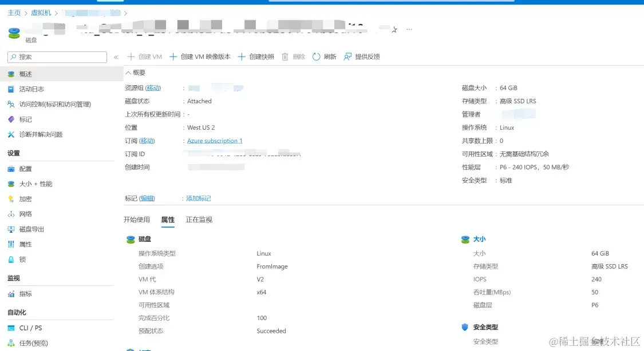Click the disk size value 64 GiB in Essentials
This screenshot has width=644, height=351.
click(508, 88)
